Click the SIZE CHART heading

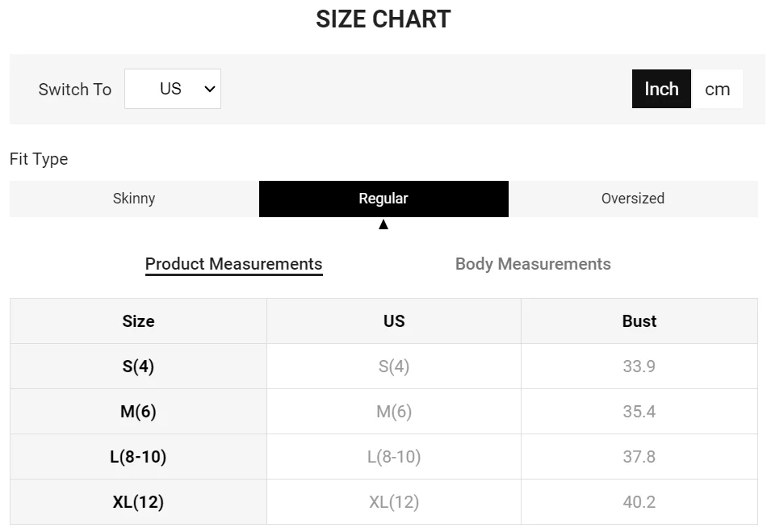[x=383, y=19]
